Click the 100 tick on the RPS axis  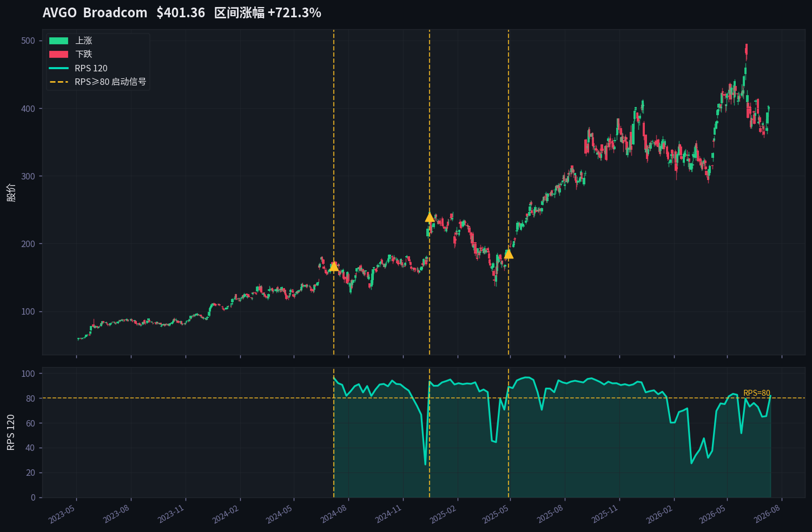[x=28, y=374]
